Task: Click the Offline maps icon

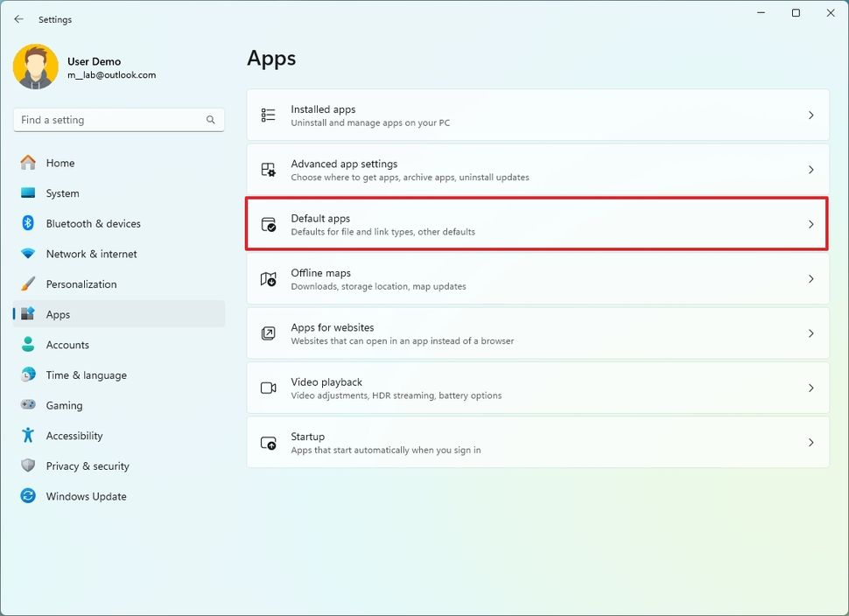Action: tap(269, 278)
